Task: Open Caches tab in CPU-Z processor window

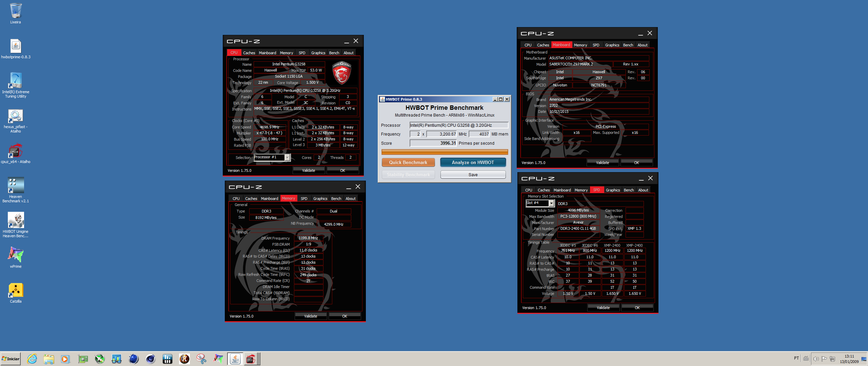Action: tap(249, 53)
